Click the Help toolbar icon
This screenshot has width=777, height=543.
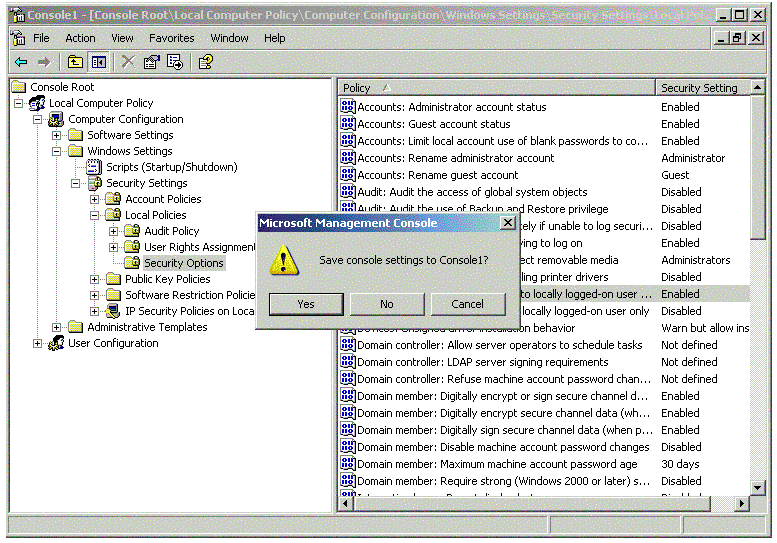click(205, 62)
